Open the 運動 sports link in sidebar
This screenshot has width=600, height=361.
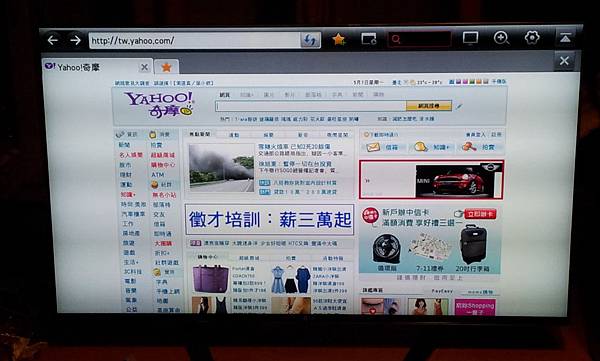click(126, 184)
